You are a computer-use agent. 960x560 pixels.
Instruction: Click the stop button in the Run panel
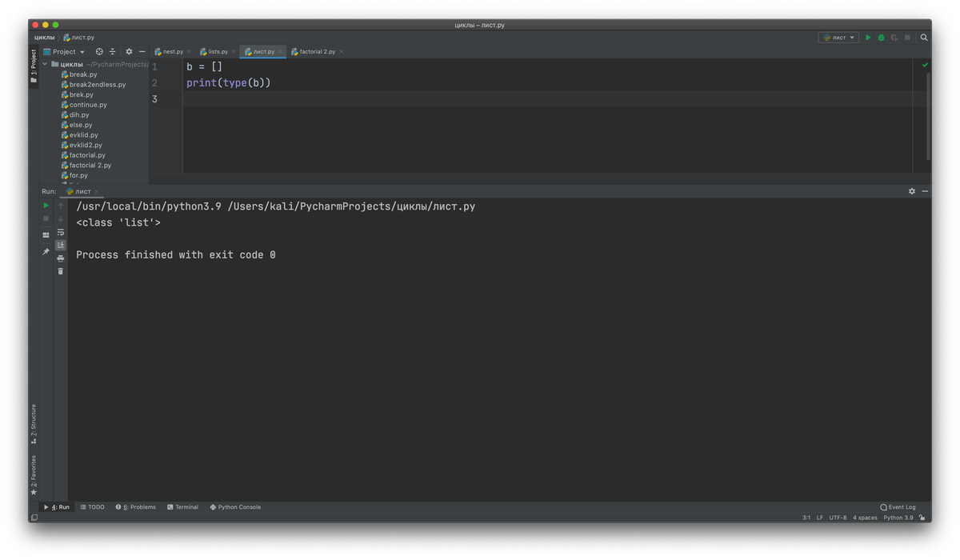(46, 218)
